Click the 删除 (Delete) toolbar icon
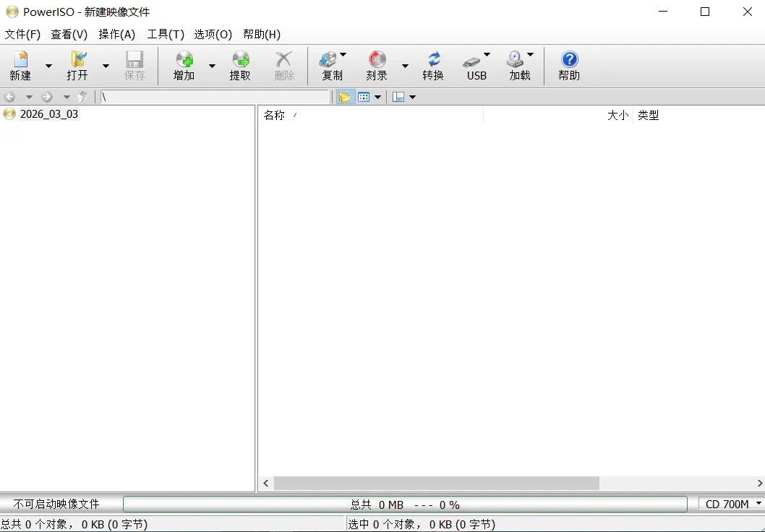765x532 pixels. pyautogui.click(x=284, y=66)
